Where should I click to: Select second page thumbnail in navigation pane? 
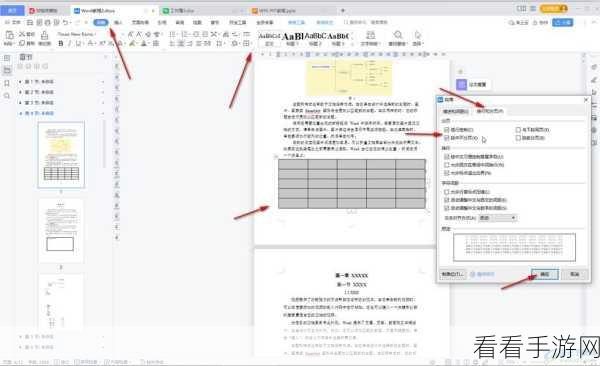click(x=61, y=230)
